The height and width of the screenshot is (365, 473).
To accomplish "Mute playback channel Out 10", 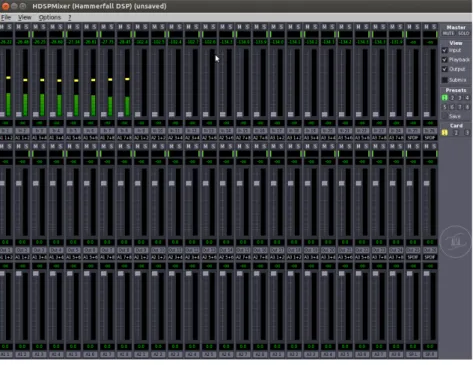I will (x=154, y=146).
